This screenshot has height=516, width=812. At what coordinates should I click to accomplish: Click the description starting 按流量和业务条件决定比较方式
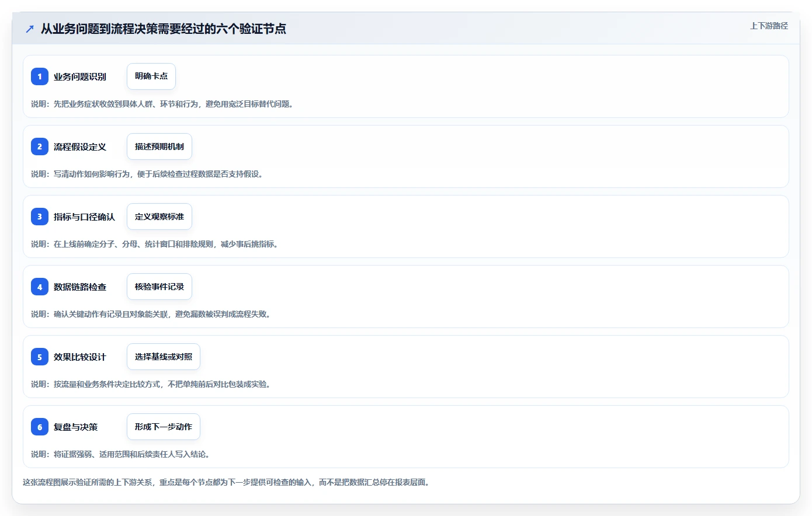tap(152, 384)
